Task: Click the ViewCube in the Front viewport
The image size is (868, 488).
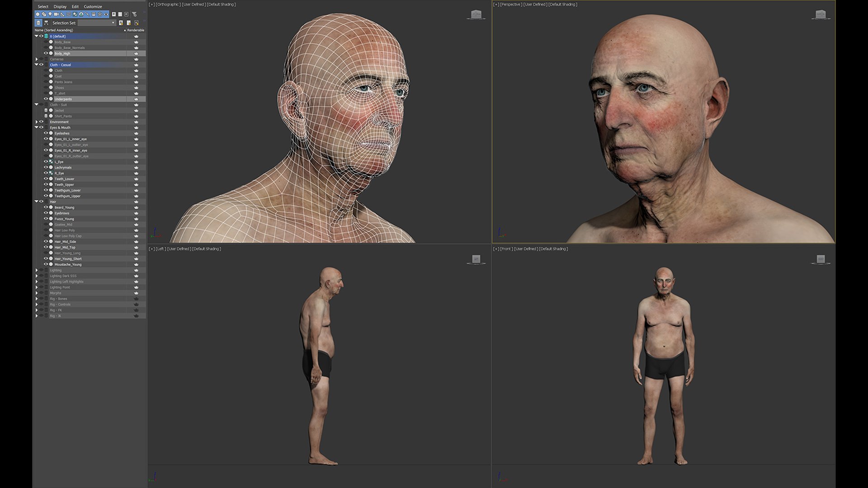Action: [821, 259]
